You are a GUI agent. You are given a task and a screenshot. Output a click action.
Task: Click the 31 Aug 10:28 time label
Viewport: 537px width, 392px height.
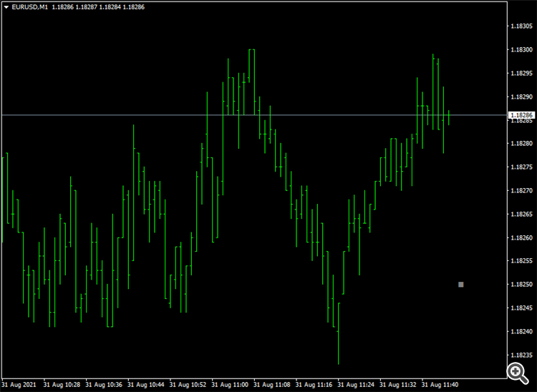[62, 385]
